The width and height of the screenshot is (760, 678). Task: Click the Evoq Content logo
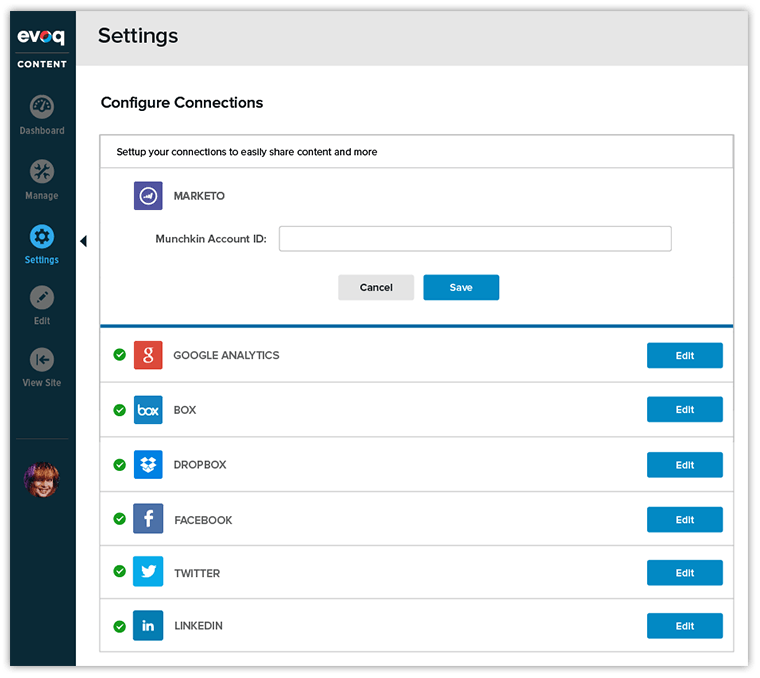point(41,46)
